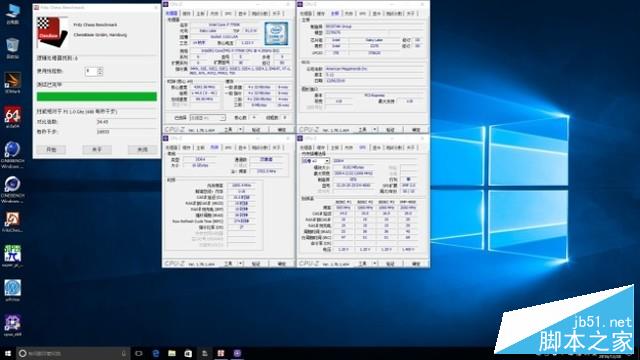Decrease Fritz thread count with down arrow
Screen dimensions: 640x360
pyautogui.click(x=100, y=73)
